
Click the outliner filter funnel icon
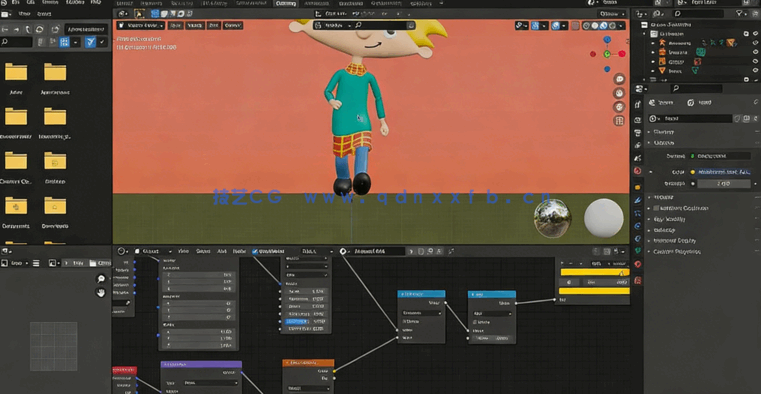[x=740, y=14]
